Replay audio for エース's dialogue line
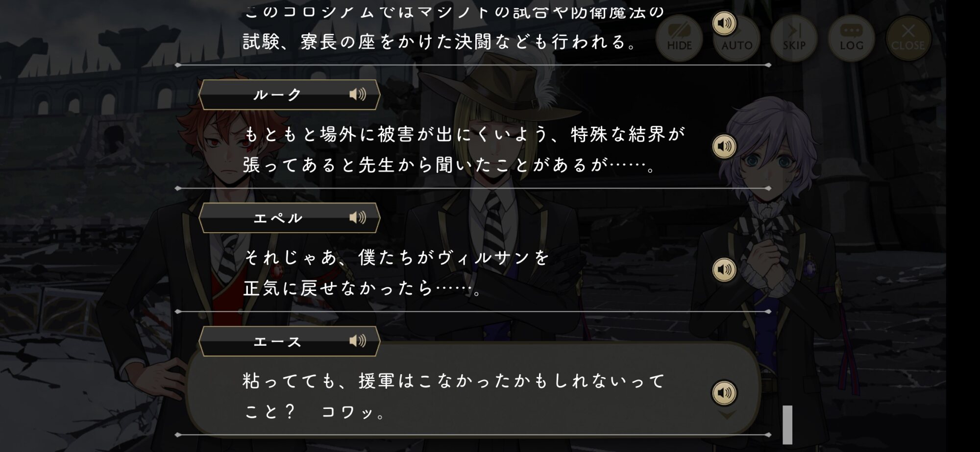Image resolution: width=980 pixels, height=452 pixels. tap(724, 393)
